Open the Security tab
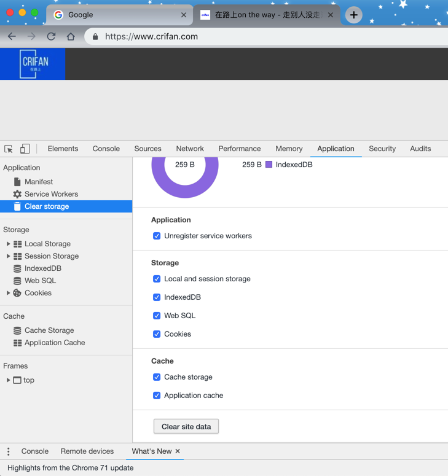The width and height of the screenshot is (448, 476). (x=382, y=149)
